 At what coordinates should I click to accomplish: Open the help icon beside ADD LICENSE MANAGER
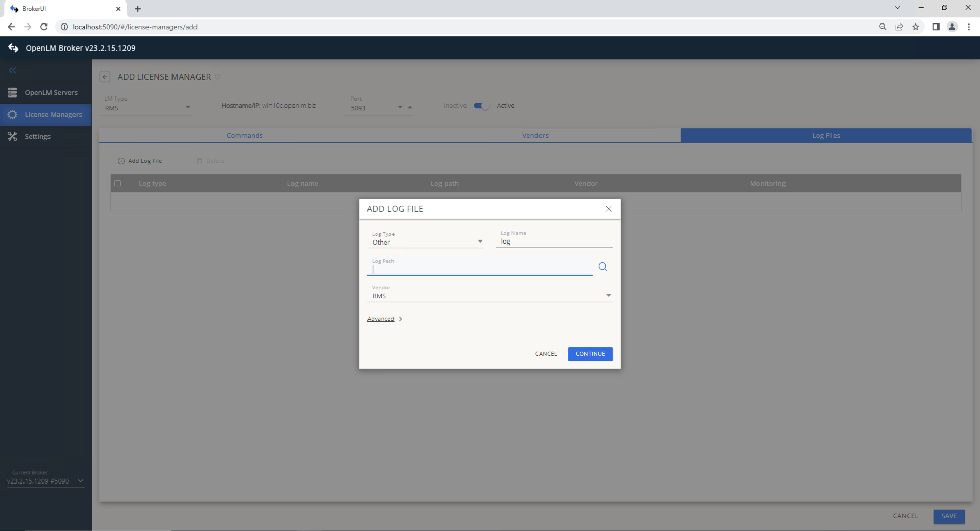218,77
